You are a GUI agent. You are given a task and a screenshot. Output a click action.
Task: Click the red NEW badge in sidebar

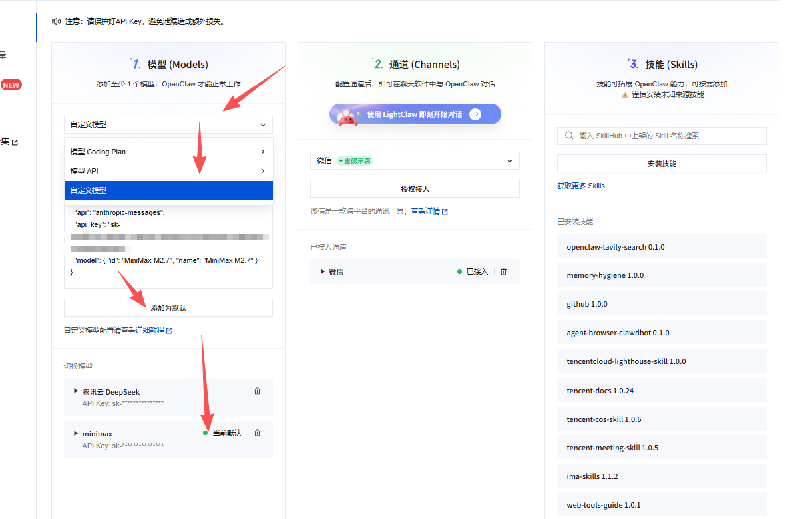[11, 85]
